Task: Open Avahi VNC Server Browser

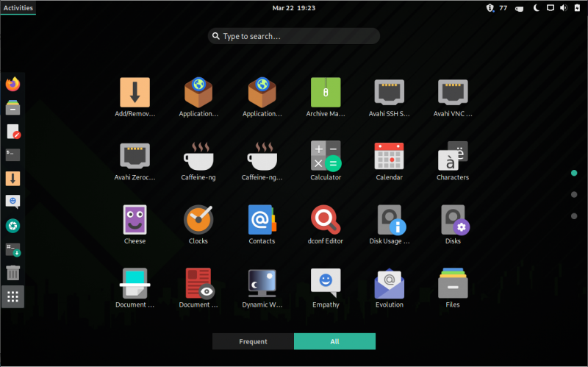Action: pos(453,97)
